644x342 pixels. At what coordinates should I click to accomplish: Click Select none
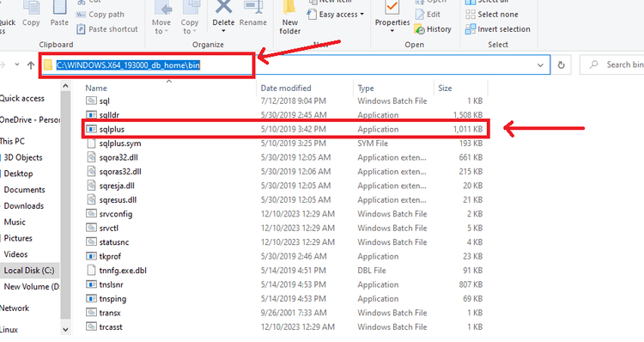(x=492, y=15)
